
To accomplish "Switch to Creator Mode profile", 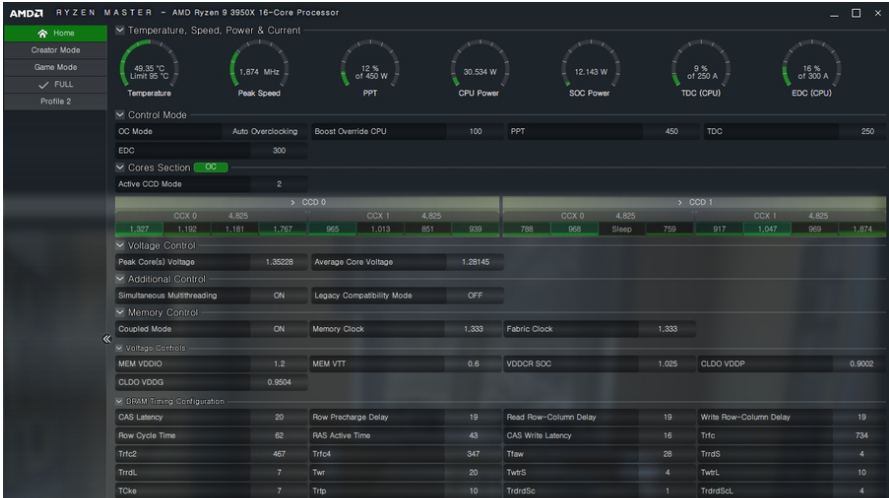I will [56, 50].
